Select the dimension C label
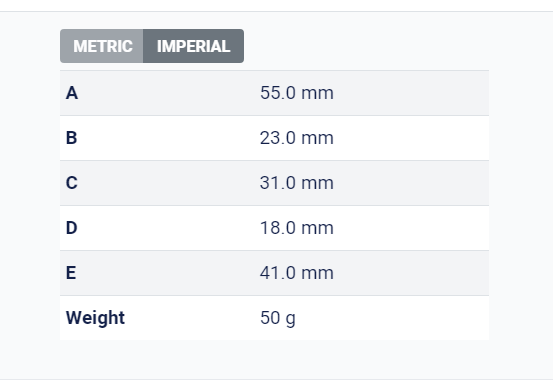Image resolution: width=553 pixels, height=391 pixels. pos(72,183)
